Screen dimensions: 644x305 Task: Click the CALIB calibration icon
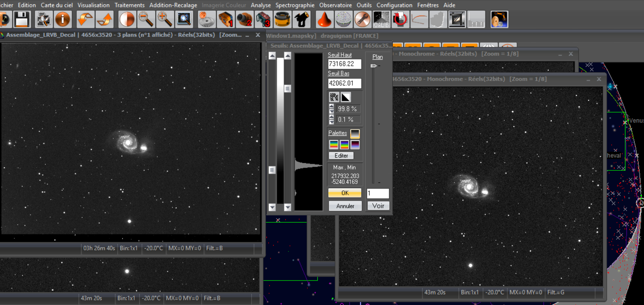point(381,19)
